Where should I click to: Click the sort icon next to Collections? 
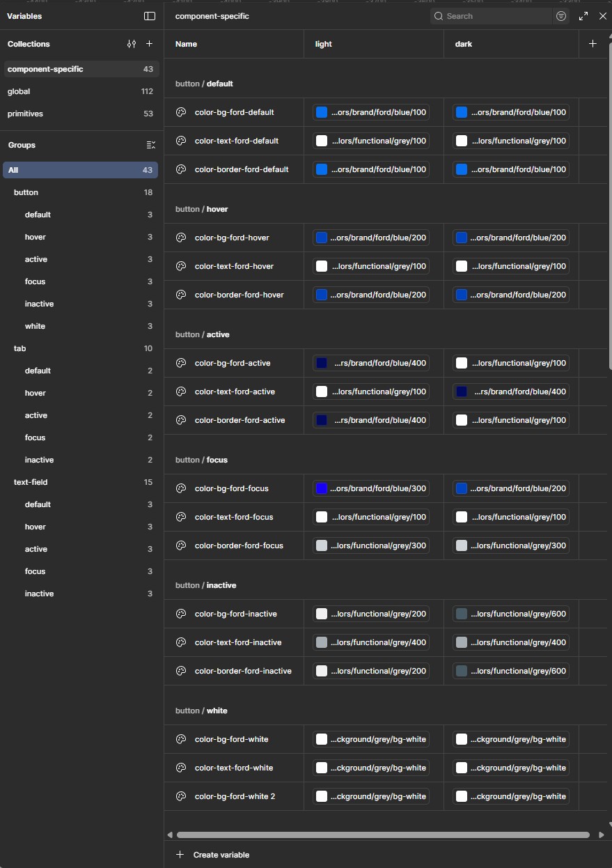132,44
